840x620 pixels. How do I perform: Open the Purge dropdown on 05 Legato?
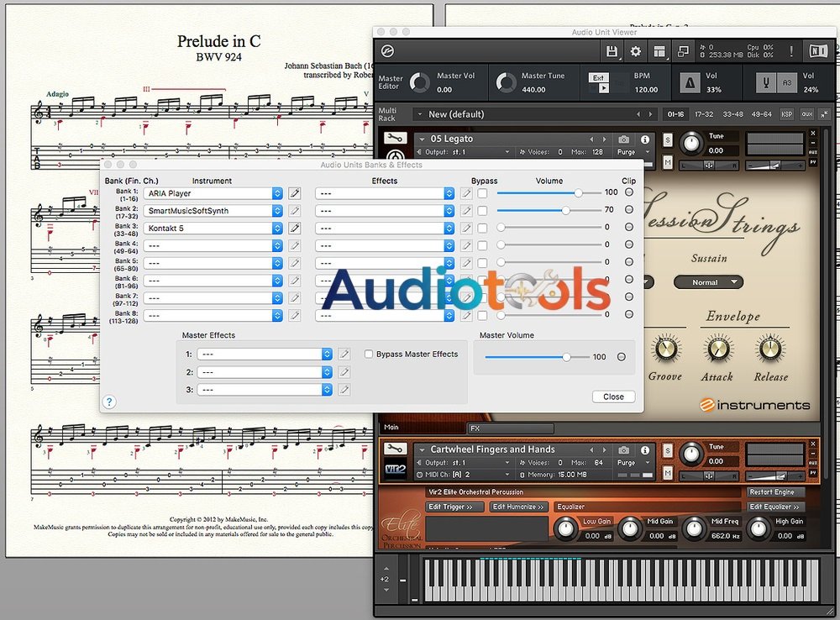632,152
